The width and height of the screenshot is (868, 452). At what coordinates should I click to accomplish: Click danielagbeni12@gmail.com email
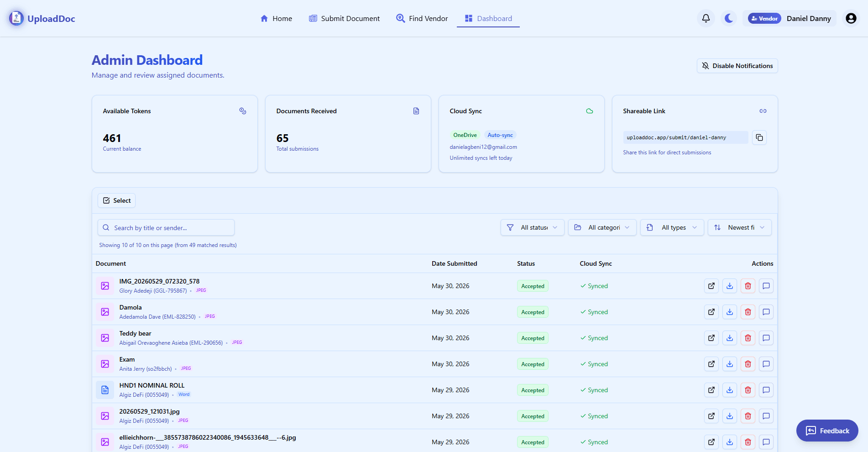pyautogui.click(x=483, y=147)
